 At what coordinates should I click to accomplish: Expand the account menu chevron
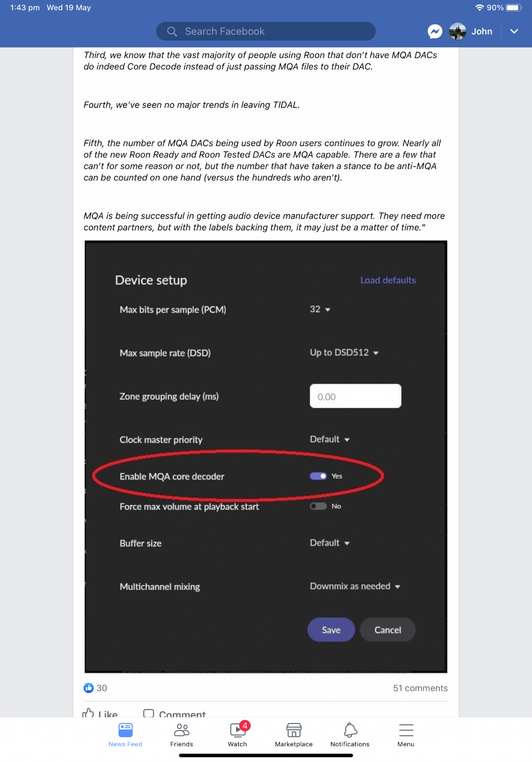[514, 31]
